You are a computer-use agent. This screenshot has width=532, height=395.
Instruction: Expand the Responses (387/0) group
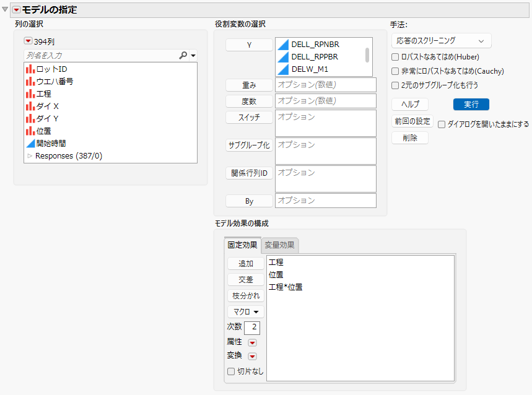pos(30,156)
